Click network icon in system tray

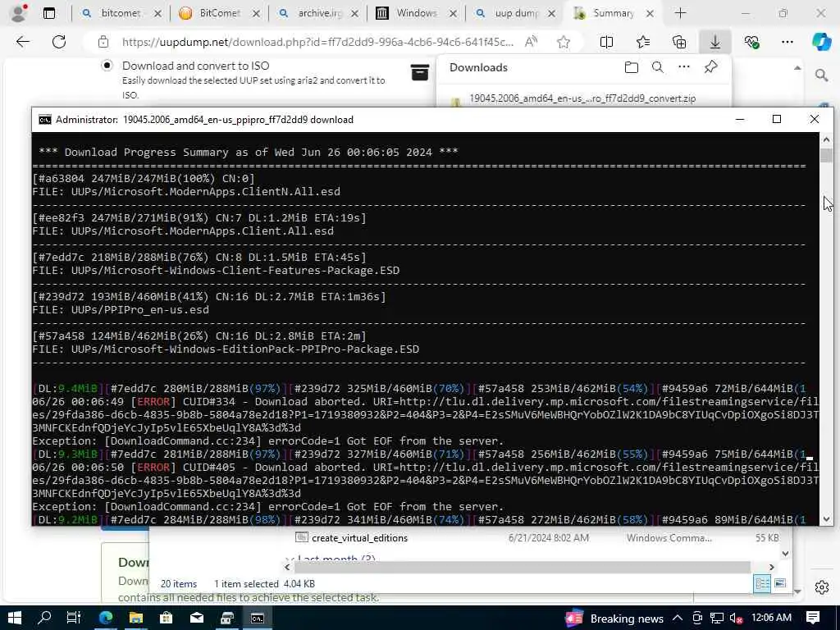(x=716, y=619)
